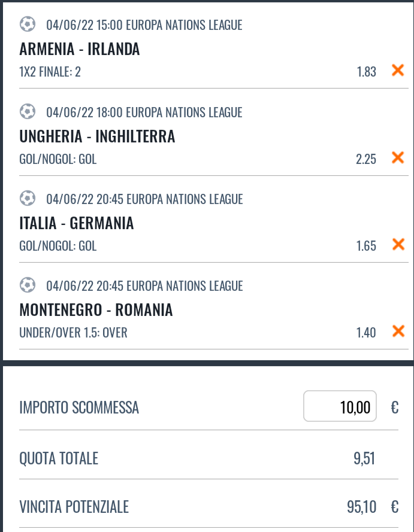Click the 1.40 odds for Over 1.5
This screenshot has height=532, width=414.
[366, 332]
